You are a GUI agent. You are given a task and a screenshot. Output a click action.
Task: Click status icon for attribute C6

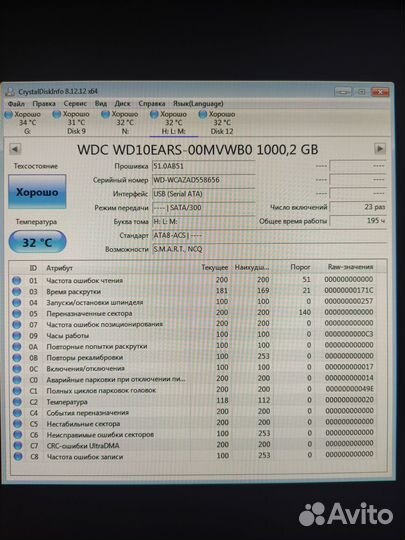click(17, 435)
